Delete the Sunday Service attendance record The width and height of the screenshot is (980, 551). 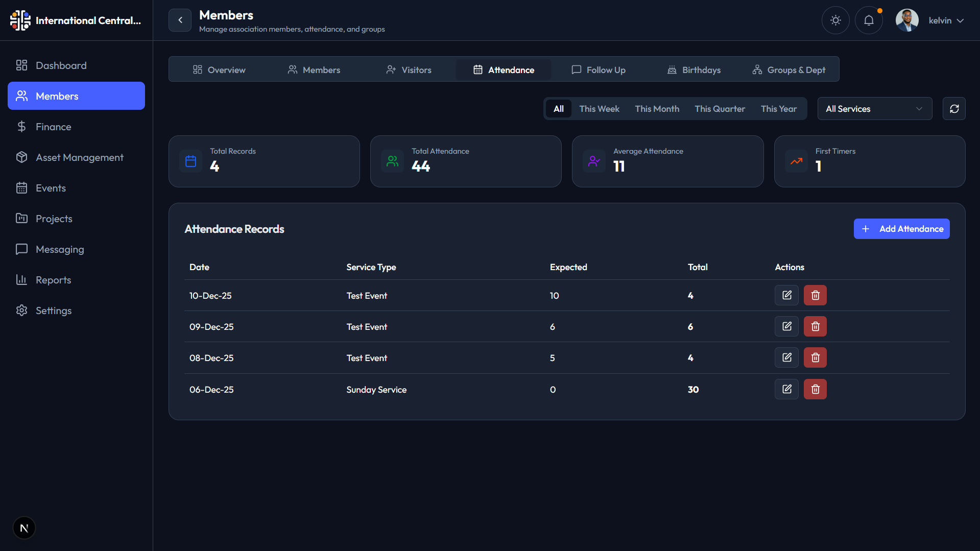click(x=815, y=389)
